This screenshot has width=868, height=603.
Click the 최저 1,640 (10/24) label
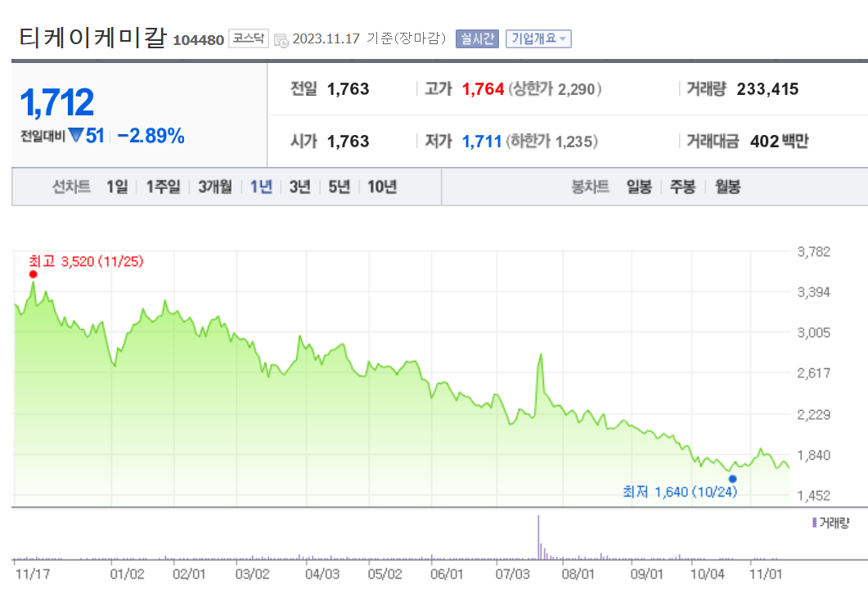[x=680, y=492]
